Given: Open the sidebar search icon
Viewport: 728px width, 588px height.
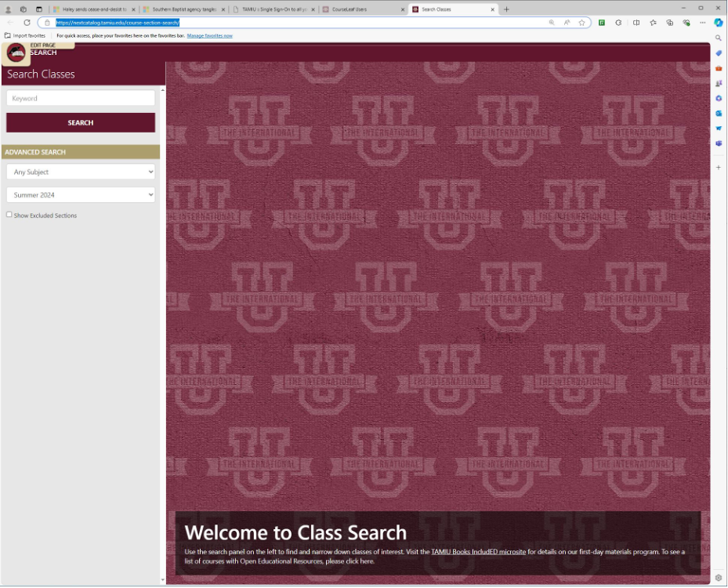Looking at the screenshot, I should [x=719, y=38].
